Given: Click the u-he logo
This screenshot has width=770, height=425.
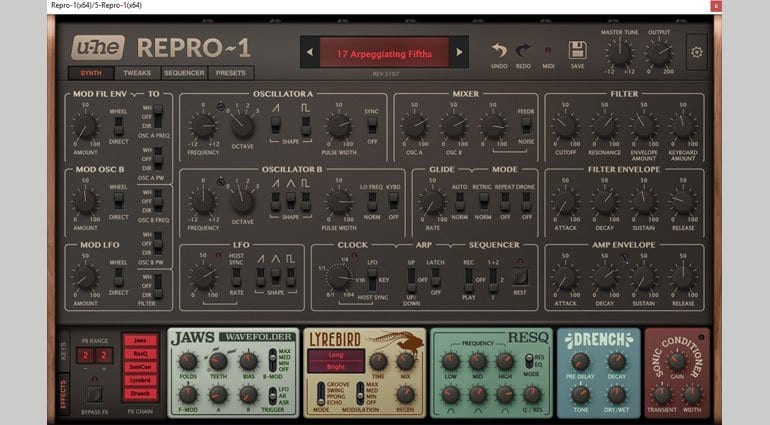Looking at the screenshot, I should (98, 47).
